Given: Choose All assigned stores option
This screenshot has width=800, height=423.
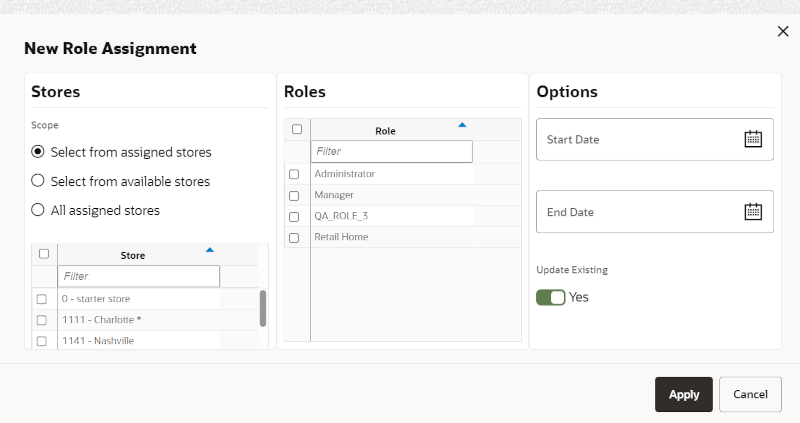Looking at the screenshot, I should point(38,210).
